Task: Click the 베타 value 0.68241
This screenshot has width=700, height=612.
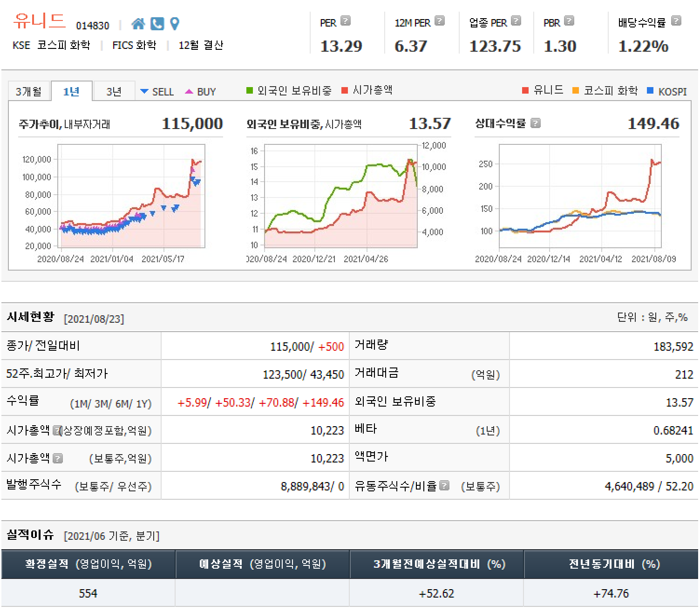Action: 673,430
